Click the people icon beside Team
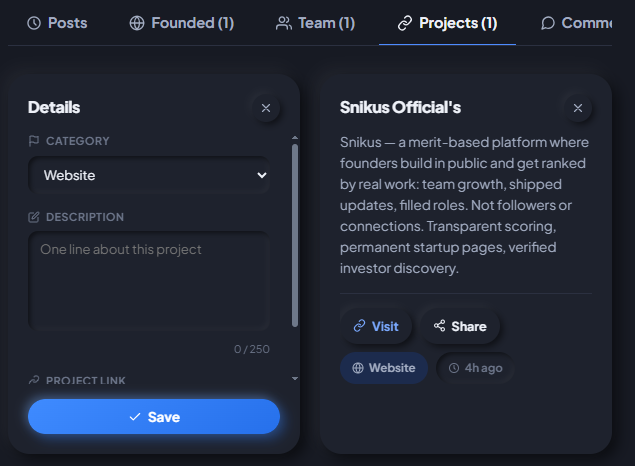This screenshot has width=635, height=466. coord(283,23)
